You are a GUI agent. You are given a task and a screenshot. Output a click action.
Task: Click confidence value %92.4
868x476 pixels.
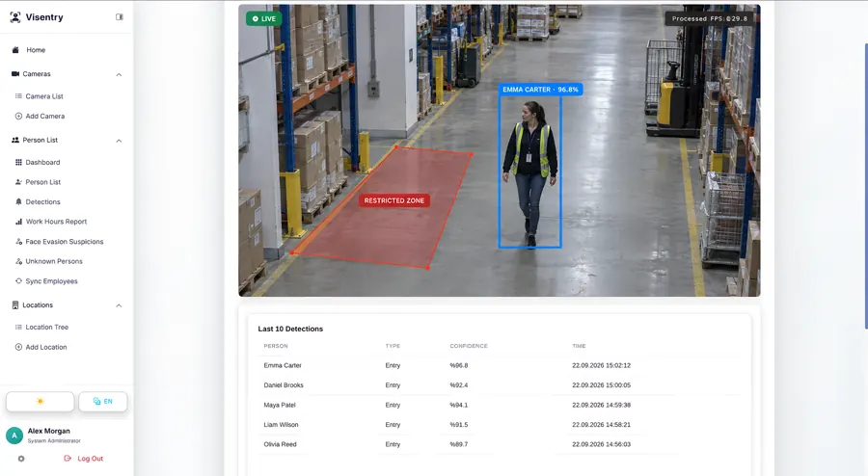[459, 385]
